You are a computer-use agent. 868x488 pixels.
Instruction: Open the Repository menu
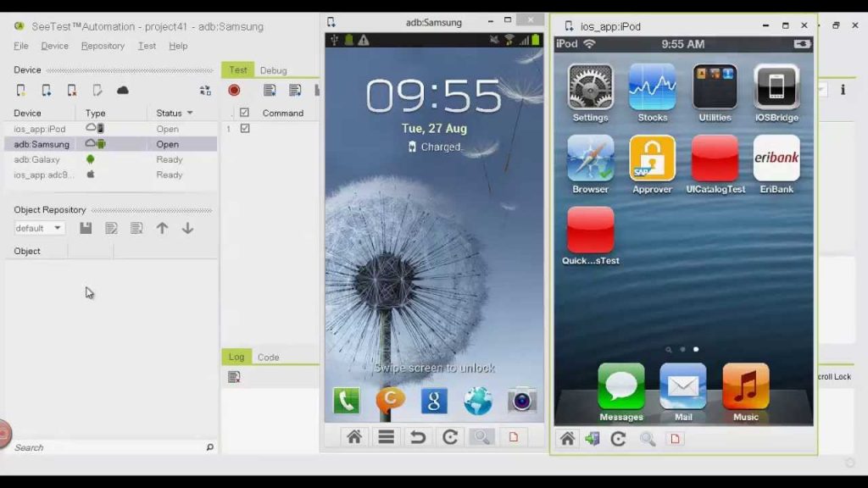pyautogui.click(x=103, y=46)
